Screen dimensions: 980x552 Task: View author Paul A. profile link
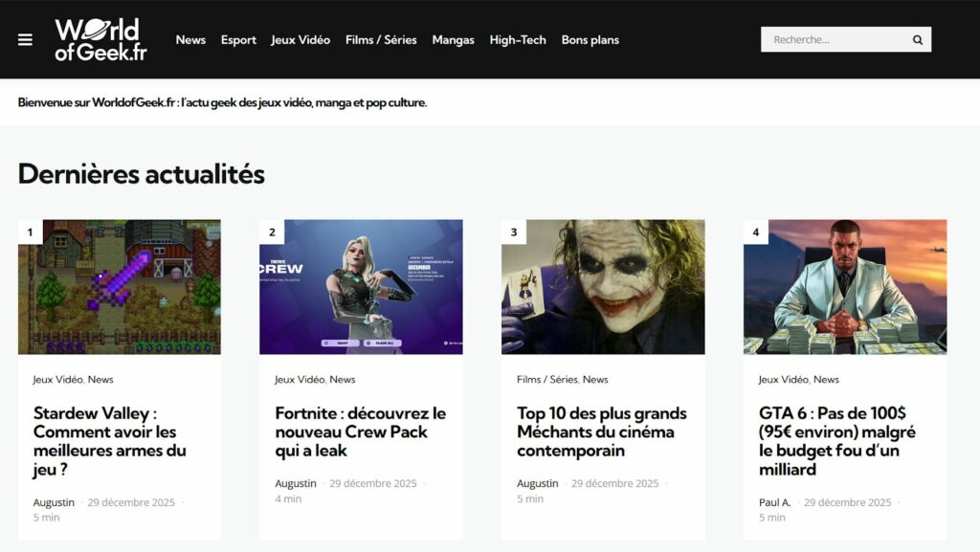(x=775, y=502)
